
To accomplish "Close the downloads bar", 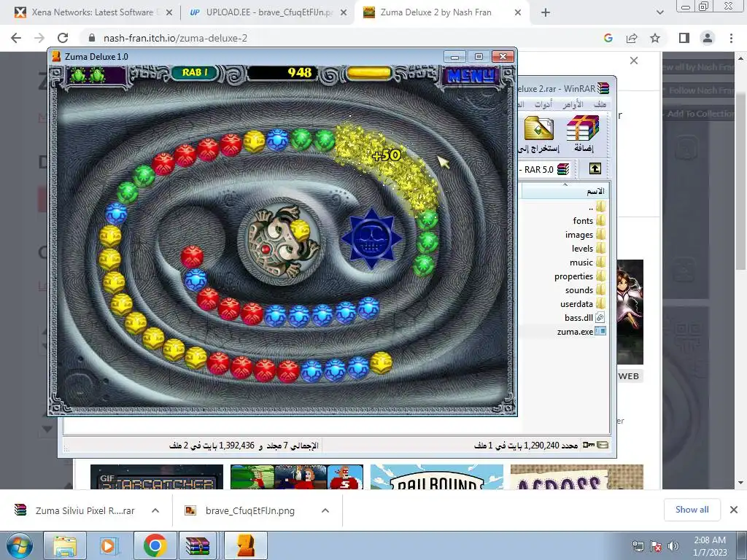I will coord(734,510).
